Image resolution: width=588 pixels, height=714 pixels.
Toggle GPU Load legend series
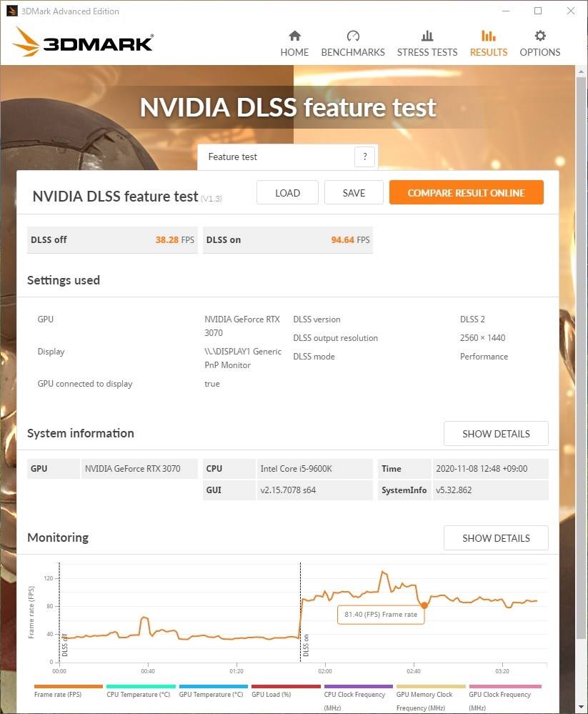pos(271,694)
